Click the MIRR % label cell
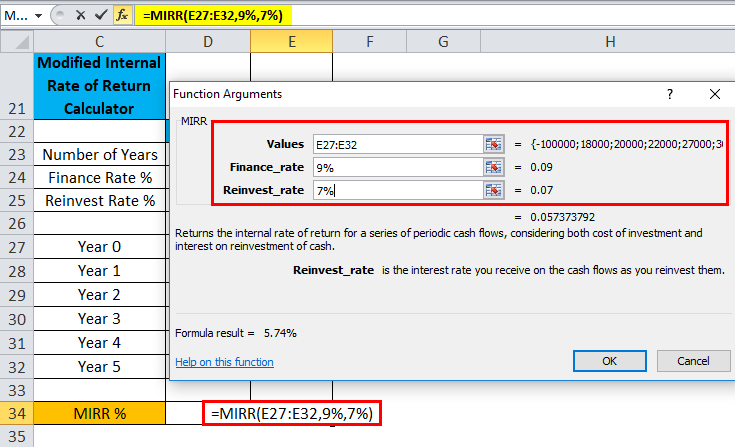Screen dimensions: 735x447 click(99, 413)
